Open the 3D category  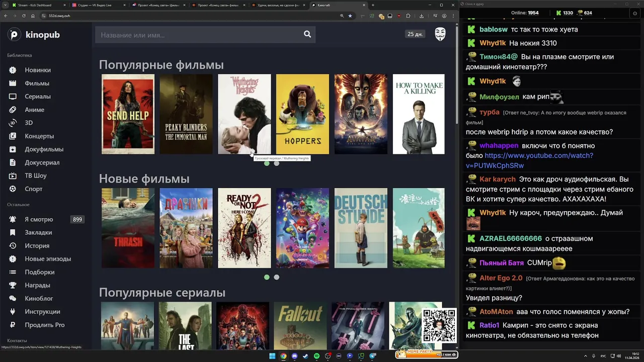click(x=29, y=123)
